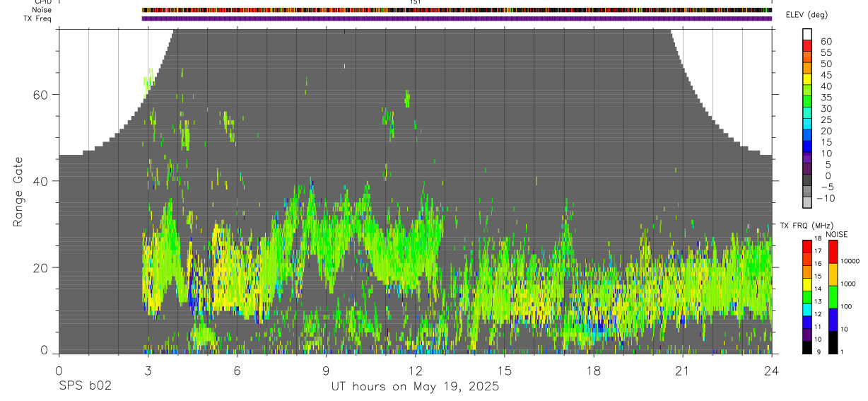This screenshot has width=868, height=401.
Task: Pick the blue segment of NOISE colorbar
Action: click(x=832, y=320)
